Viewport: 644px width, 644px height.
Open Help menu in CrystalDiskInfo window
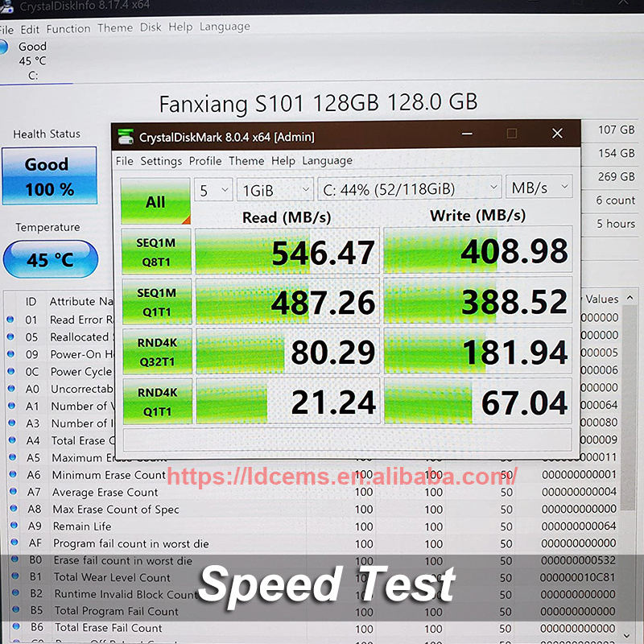coord(180,27)
